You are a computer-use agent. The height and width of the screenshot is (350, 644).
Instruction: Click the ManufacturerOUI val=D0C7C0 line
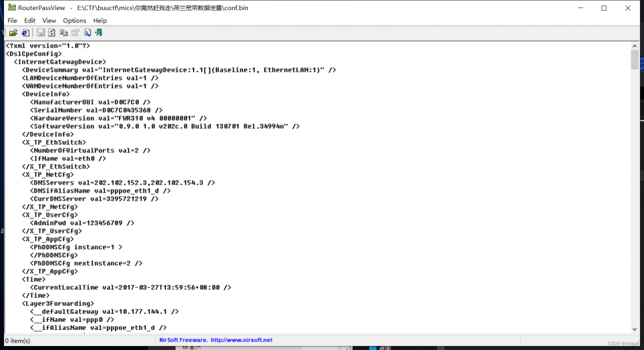click(90, 102)
